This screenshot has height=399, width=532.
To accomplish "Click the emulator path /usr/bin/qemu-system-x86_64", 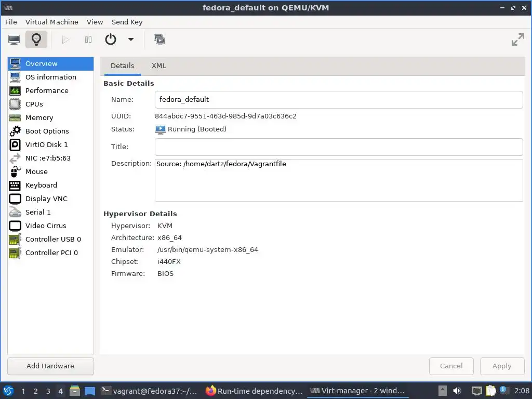I will click(x=208, y=250).
